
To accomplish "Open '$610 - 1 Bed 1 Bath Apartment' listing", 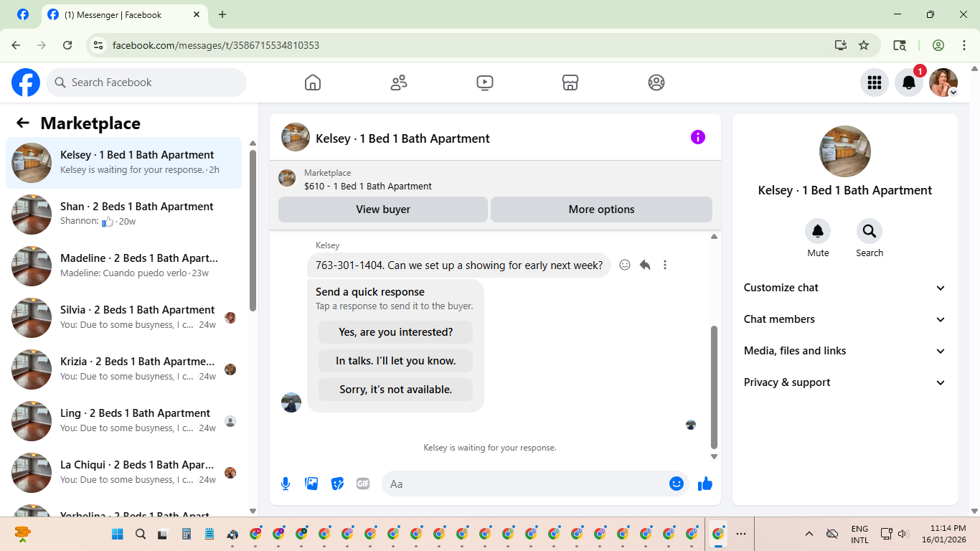I will tap(368, 186).
